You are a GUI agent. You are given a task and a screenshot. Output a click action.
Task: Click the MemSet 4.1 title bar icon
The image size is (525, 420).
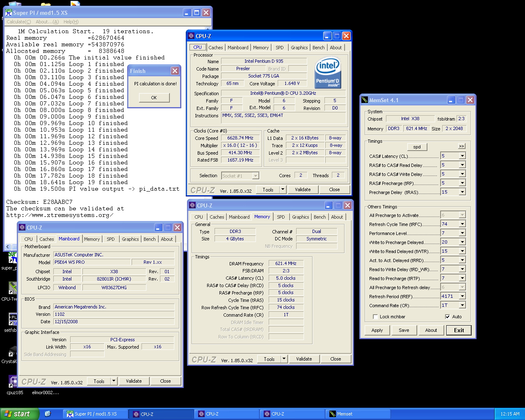[365, 100]
